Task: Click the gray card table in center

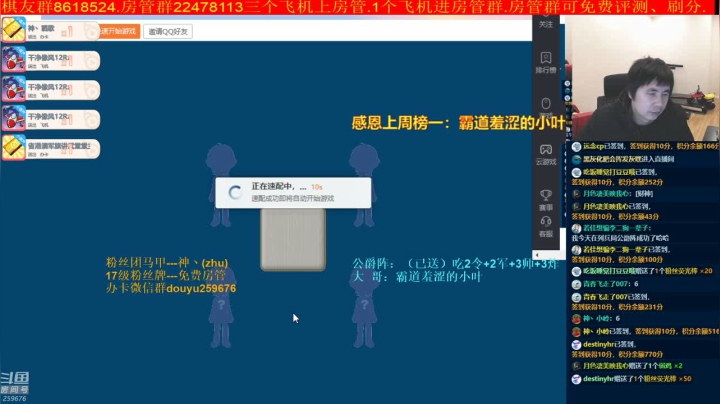Action: [x=293, y=240]
